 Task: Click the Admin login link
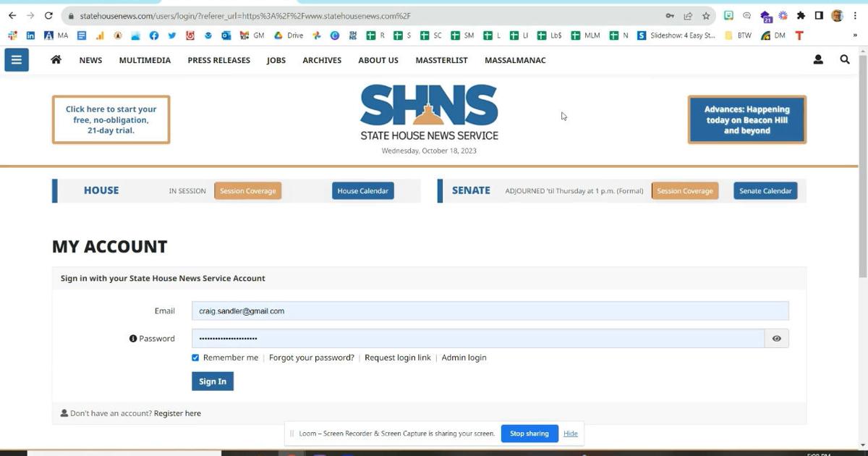[464, 358]
